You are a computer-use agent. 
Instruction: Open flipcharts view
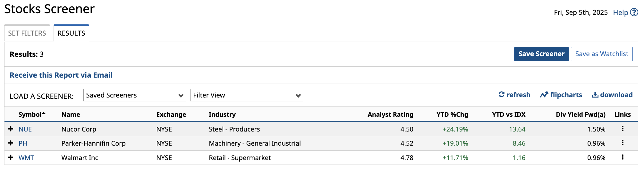coord(561,95)
